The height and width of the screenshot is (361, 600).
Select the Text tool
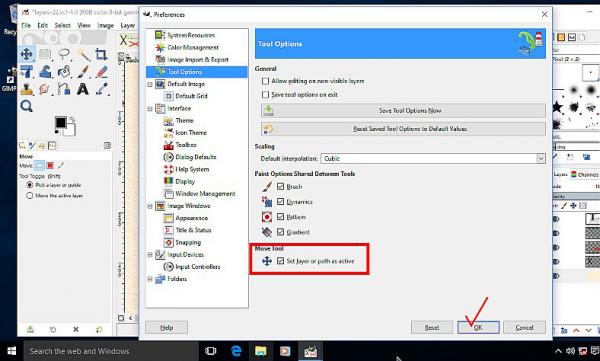(x=83, y=89)
